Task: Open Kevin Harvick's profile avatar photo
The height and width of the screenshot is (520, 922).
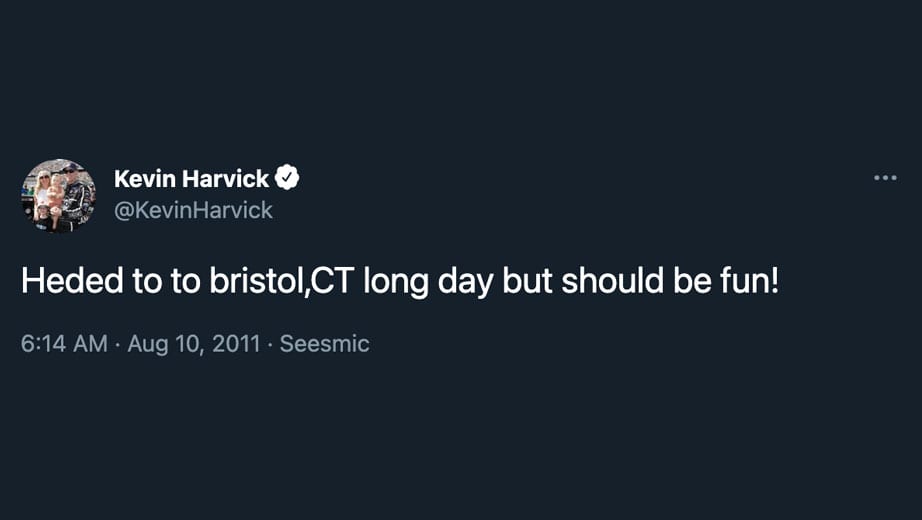Action: click(59, 195)
